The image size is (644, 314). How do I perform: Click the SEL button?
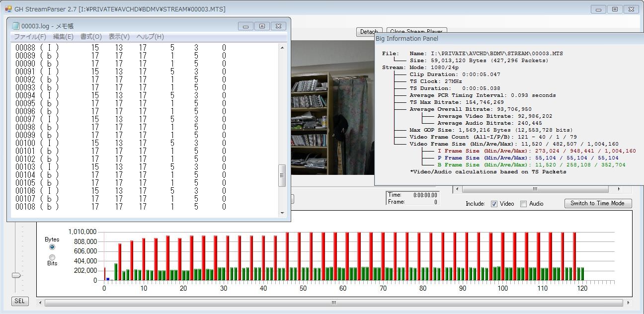pyautogui.click(x=19, y=301)
